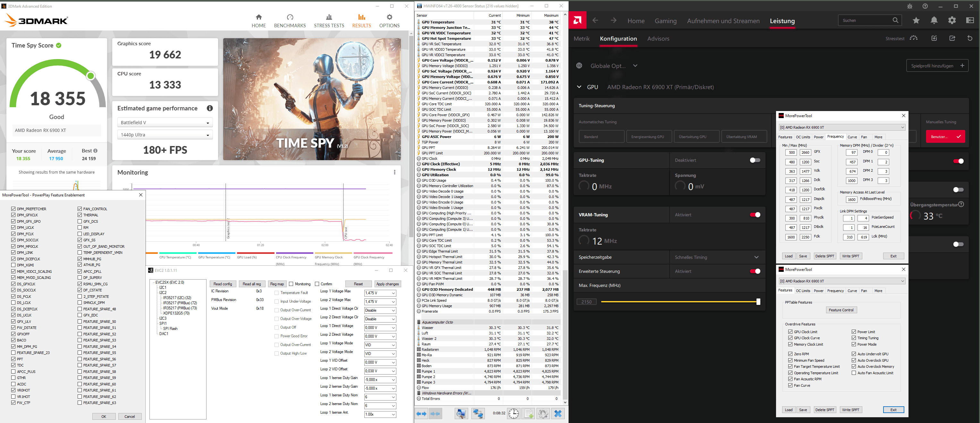Click HWiNFO blue X close sensors button
The width and height of the screenshot is (980, 423).
[558, 413]
